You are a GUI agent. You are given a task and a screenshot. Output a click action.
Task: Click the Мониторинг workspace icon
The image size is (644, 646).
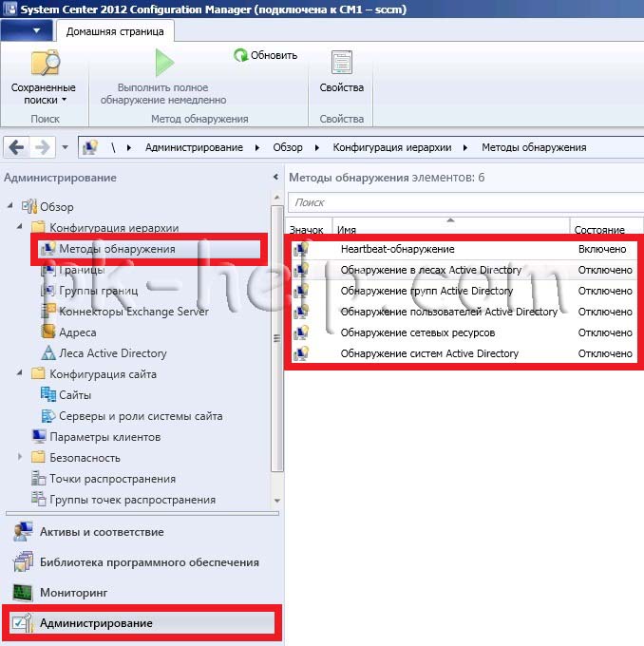[23, 593]
